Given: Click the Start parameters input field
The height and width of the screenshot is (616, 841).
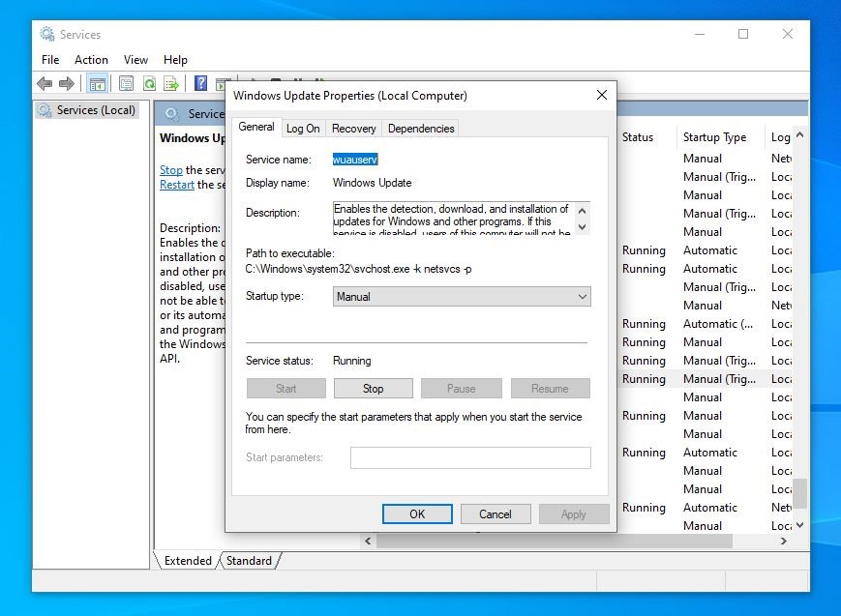Looking at the screenshot, I should 469,457.
